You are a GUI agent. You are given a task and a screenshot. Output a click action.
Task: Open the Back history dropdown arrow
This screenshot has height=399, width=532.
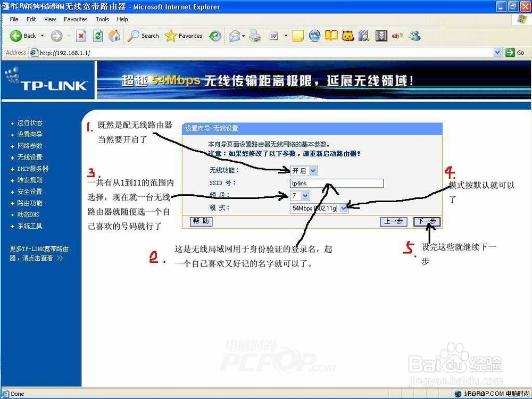pos(43,36)
